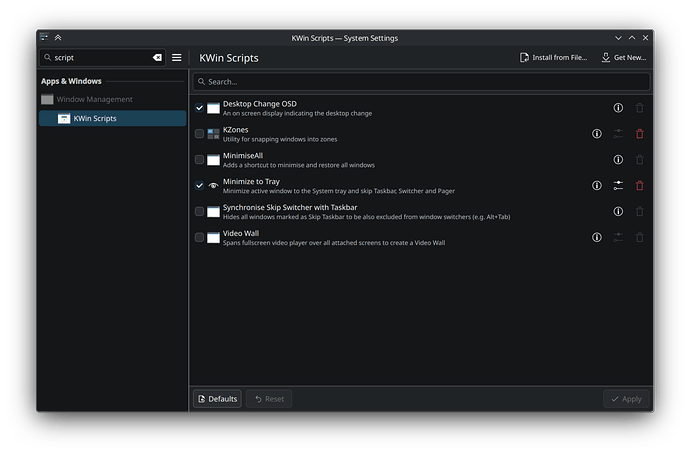Enable the KZones checkbox
The image size is (690, 454).
199,134
